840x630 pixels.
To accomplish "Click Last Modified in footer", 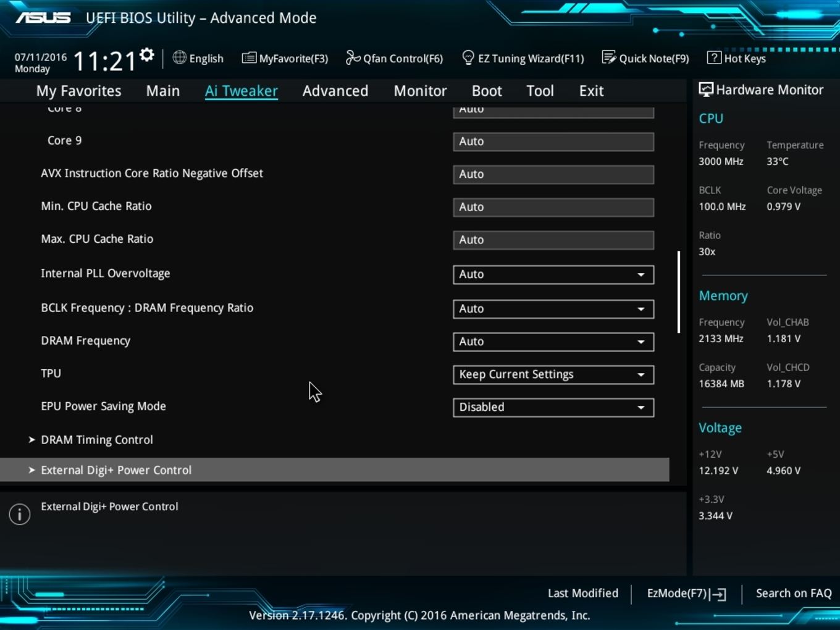I will [583, 593].
